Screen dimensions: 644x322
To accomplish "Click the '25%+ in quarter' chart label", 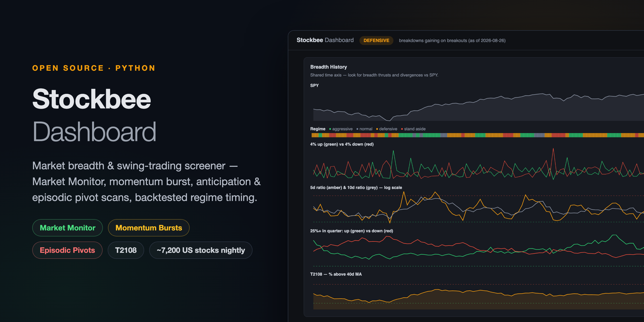I will coord(351,231).
